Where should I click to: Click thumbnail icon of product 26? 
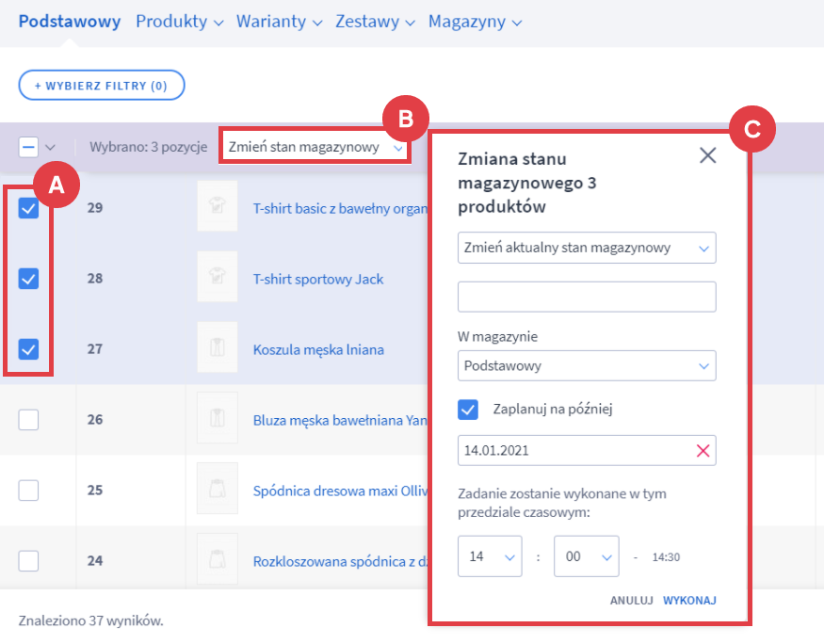click(x=217, y=420)
